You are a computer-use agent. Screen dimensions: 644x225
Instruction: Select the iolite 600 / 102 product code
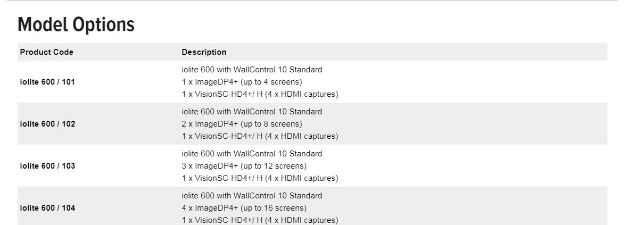(47, 124)
